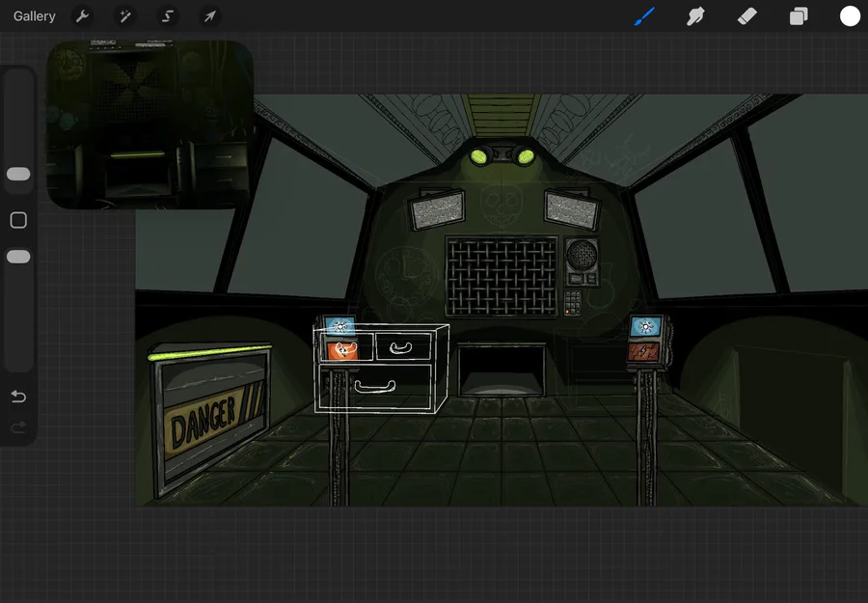Viewport: 868px width, 603px height.
Task: Redo the last undone action
Action: tap(18, 426)
